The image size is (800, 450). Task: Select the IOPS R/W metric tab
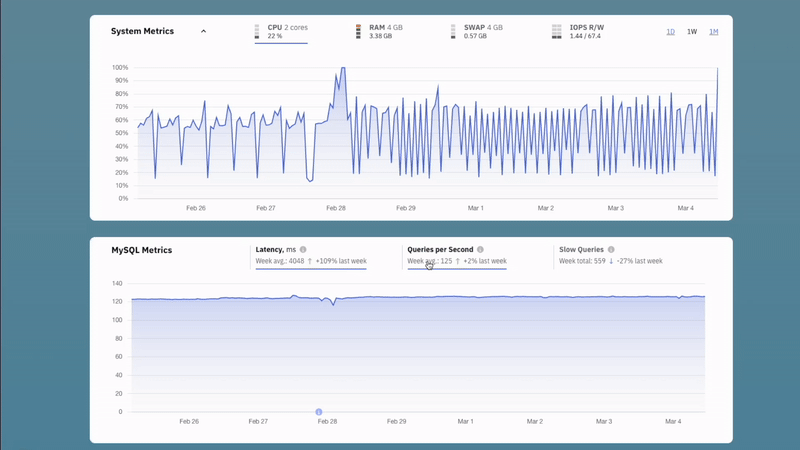pyautogui.click(x=578, y=32)
